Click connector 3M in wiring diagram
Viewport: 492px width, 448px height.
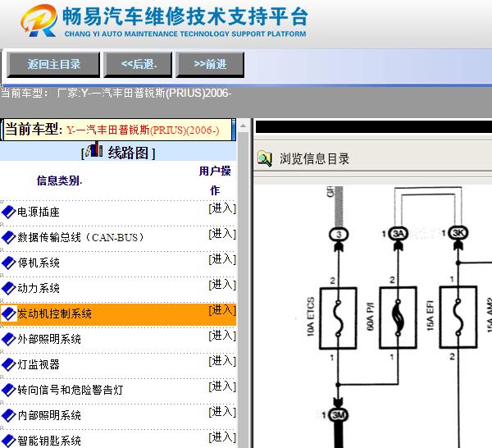(338, 415)
